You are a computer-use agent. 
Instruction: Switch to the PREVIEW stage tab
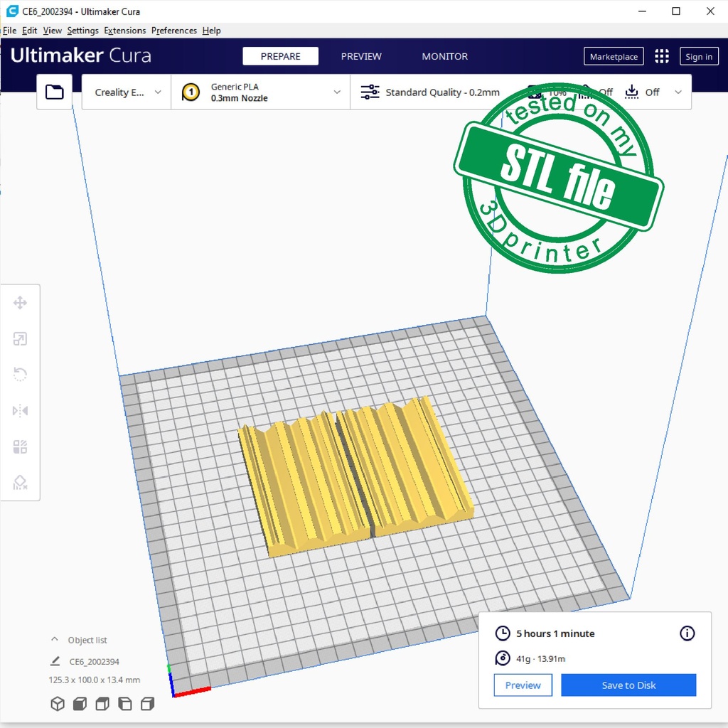(x=361, y=57)
